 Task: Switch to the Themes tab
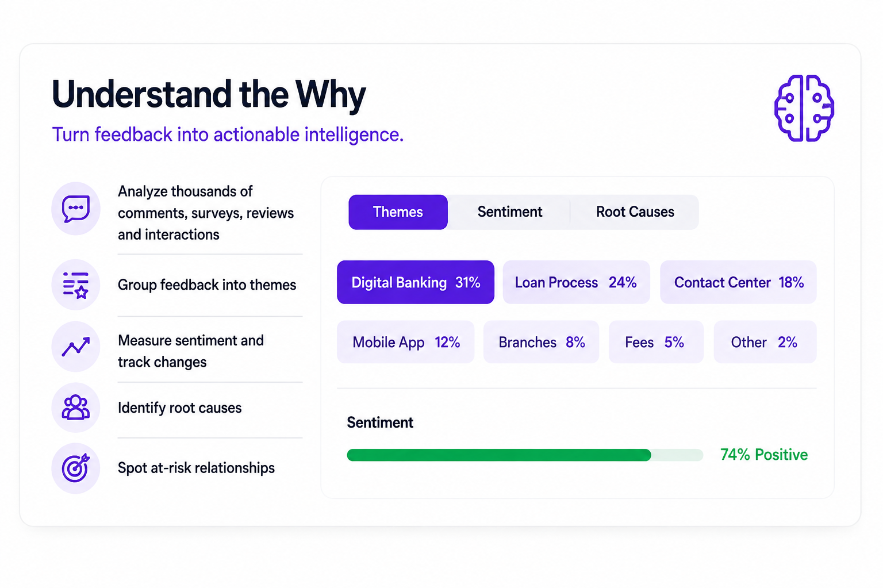pos(398,212)
